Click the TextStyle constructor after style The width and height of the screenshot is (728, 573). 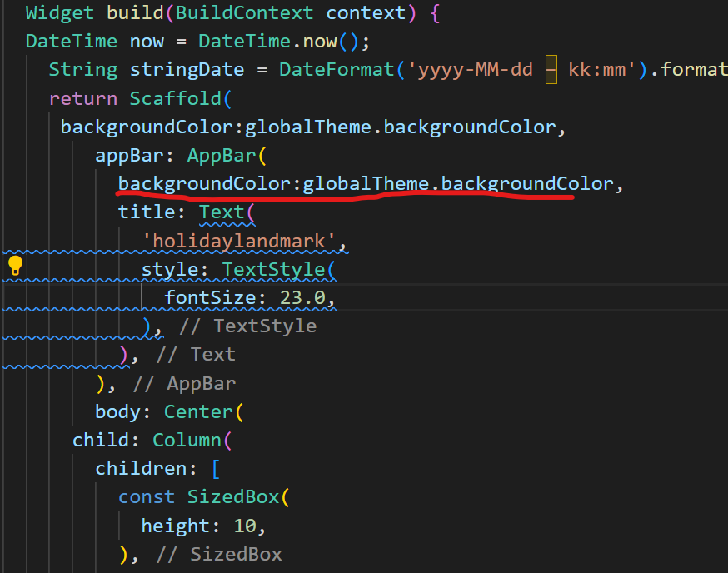tap(272, 269)
